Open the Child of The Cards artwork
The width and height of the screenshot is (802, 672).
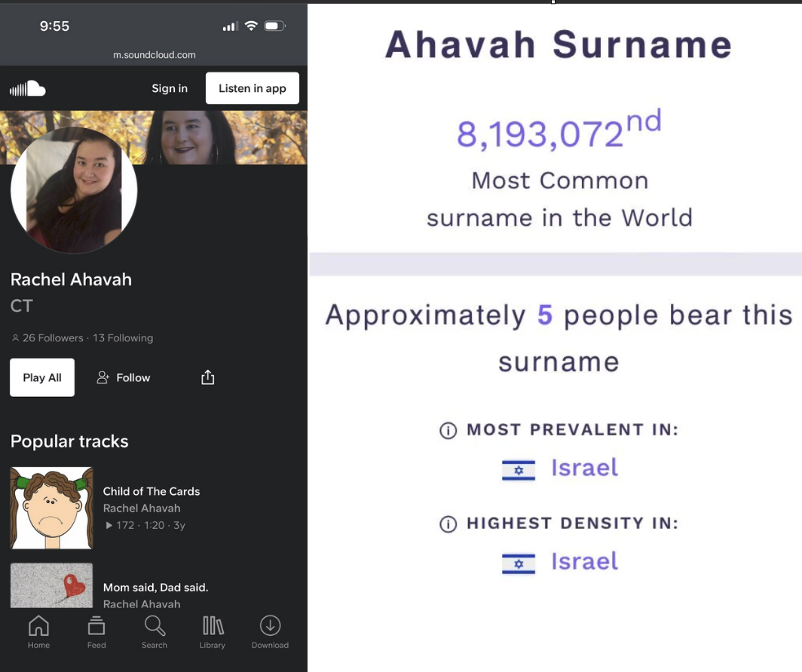[52, 508]
